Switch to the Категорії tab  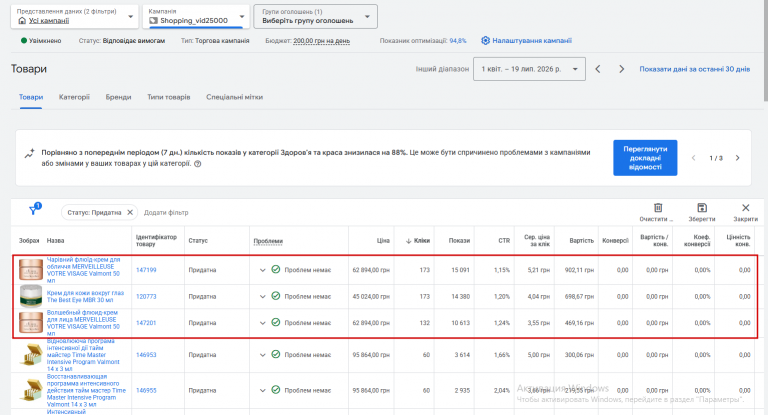click(x=74, y=97)
